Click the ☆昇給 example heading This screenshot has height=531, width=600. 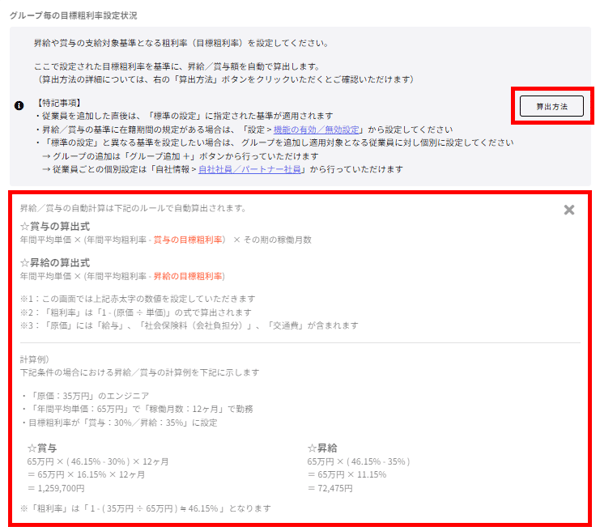point(321,450)
